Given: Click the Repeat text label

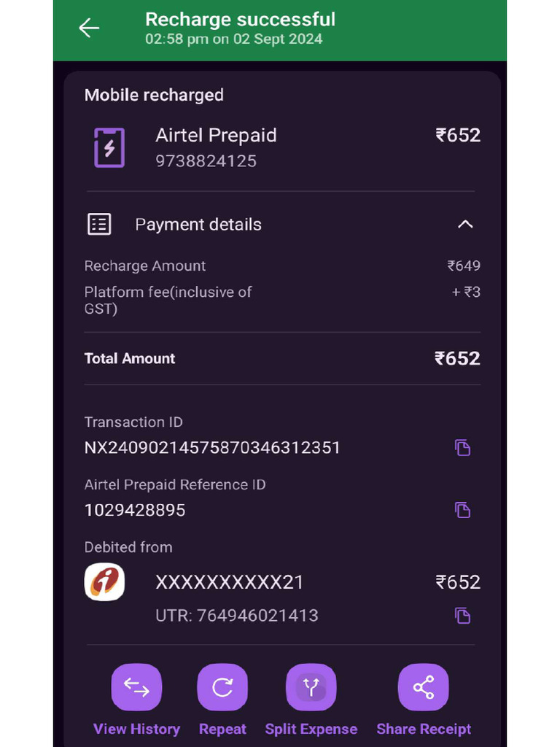Looking at the screenshot, I should click(222, 729).
